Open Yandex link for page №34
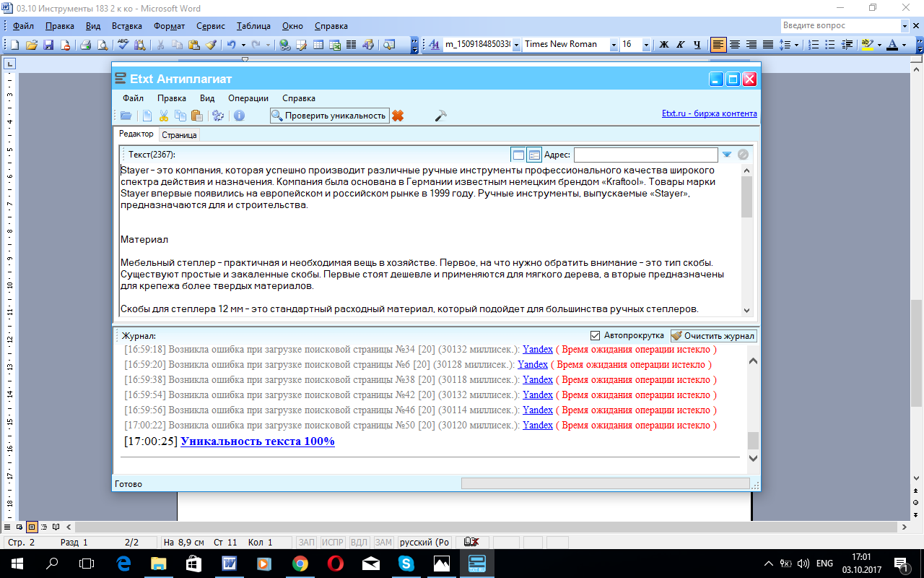The height and width of the screenshot is (578, 924). pyautogui.click(x=538, y=350)
